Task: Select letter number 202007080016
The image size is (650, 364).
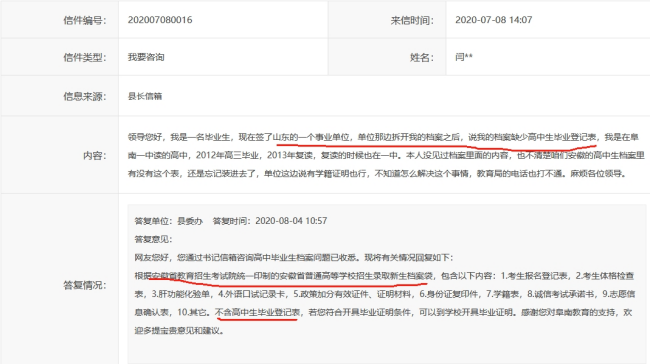Action: (x=160, y=20)
